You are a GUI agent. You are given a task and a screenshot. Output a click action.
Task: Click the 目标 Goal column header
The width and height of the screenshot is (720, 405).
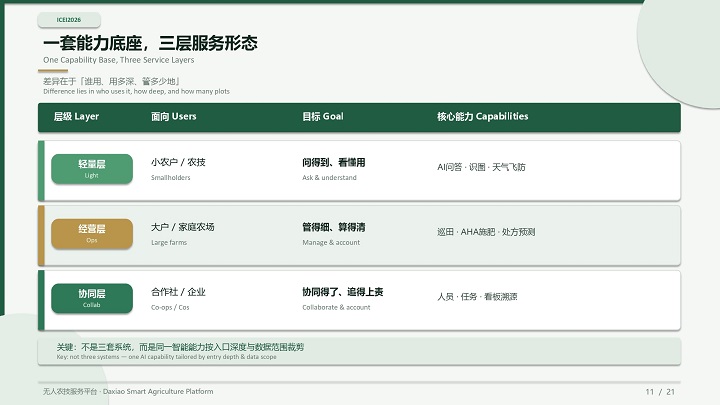pos(322,117)
